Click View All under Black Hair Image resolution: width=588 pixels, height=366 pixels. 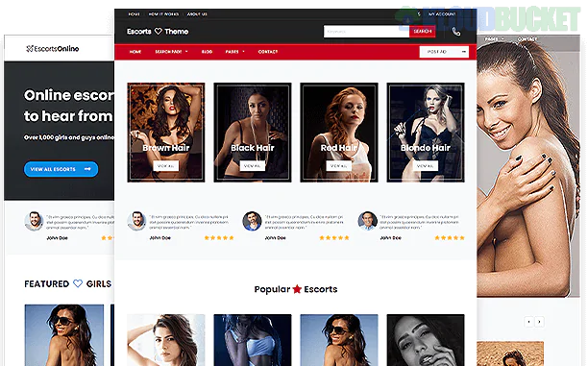tap(253, 166)
